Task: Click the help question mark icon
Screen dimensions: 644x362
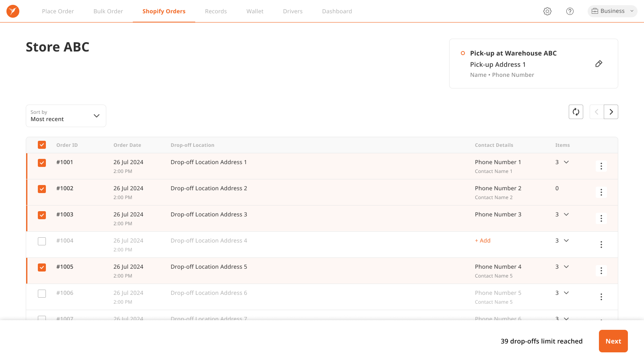Action: (570, 11)
